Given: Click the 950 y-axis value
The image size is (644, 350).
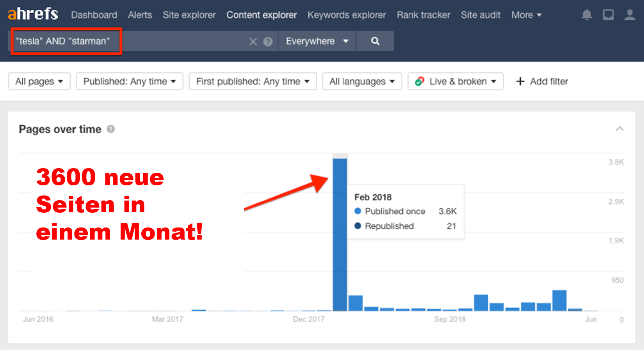Looking at the screenshot, I should pyautogui.click(x=617, y=280).
